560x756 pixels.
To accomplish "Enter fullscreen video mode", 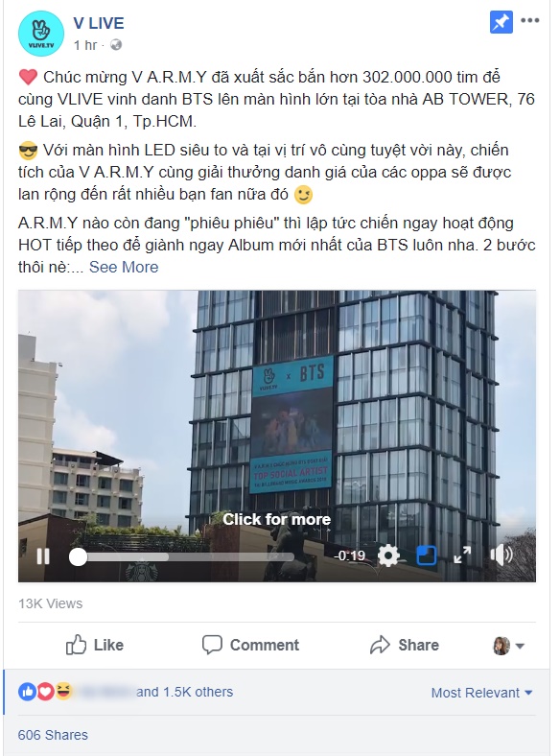I will (x=462, y=555).
